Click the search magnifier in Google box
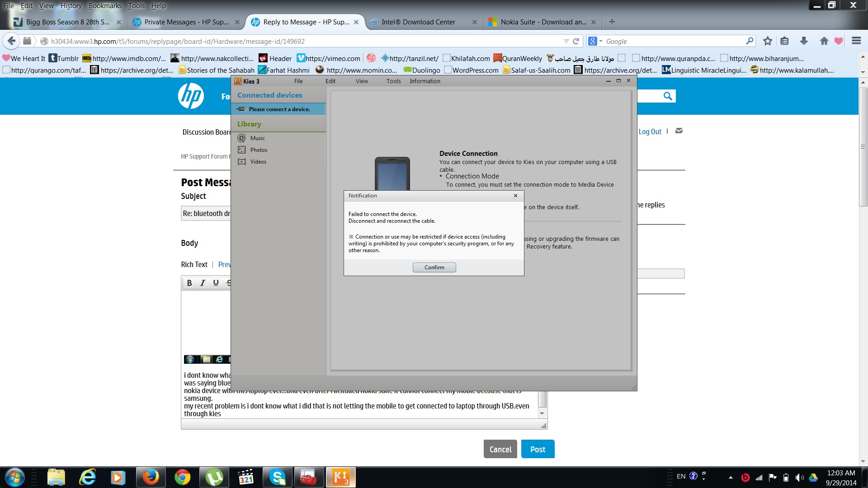The image size is (868, 488). tap(750, 41)
